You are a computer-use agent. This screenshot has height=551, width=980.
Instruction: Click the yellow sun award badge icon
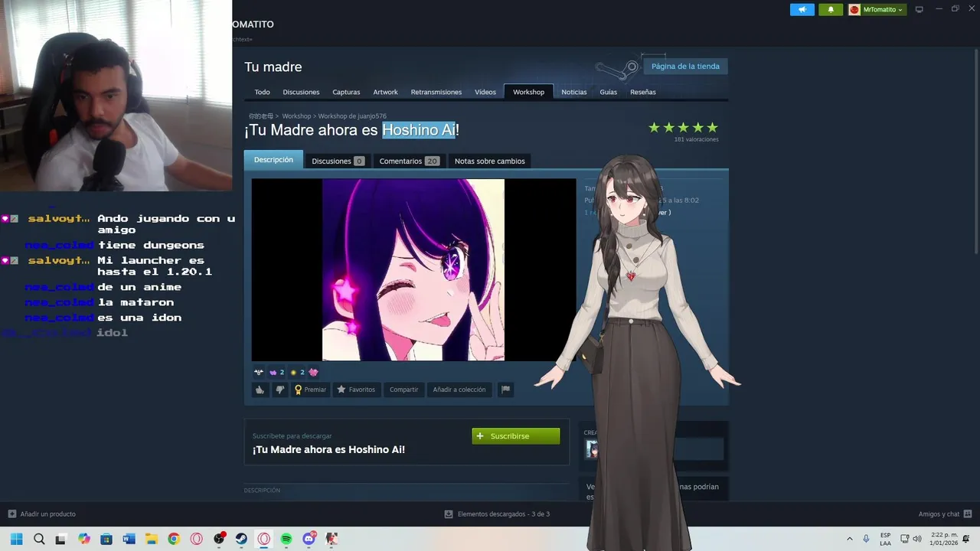[293, 372]
